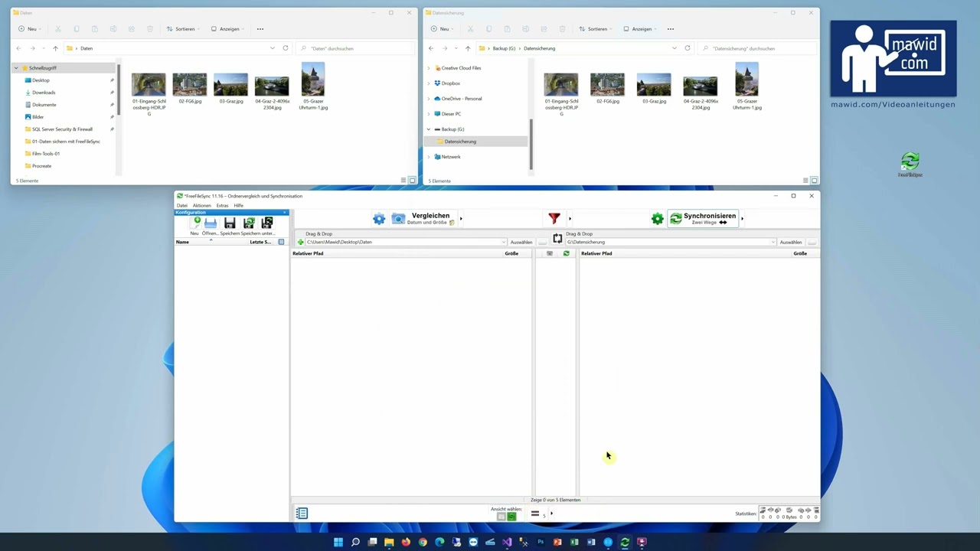The height and width of the screenshot is (551, 980).
Task: Toggle the green sync action view button
Action: [x=511, y=517]
